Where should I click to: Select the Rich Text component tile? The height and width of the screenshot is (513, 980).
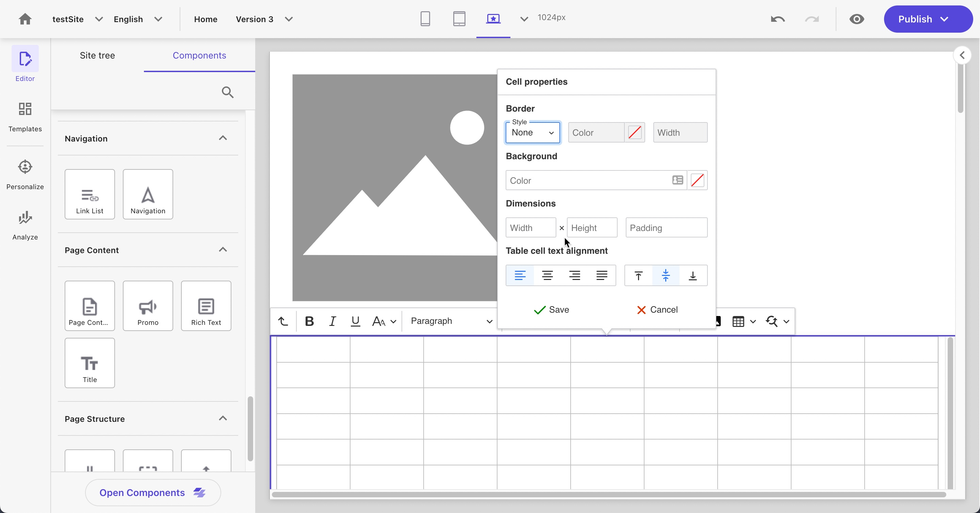pyautogui.click(x=206, y=306)
